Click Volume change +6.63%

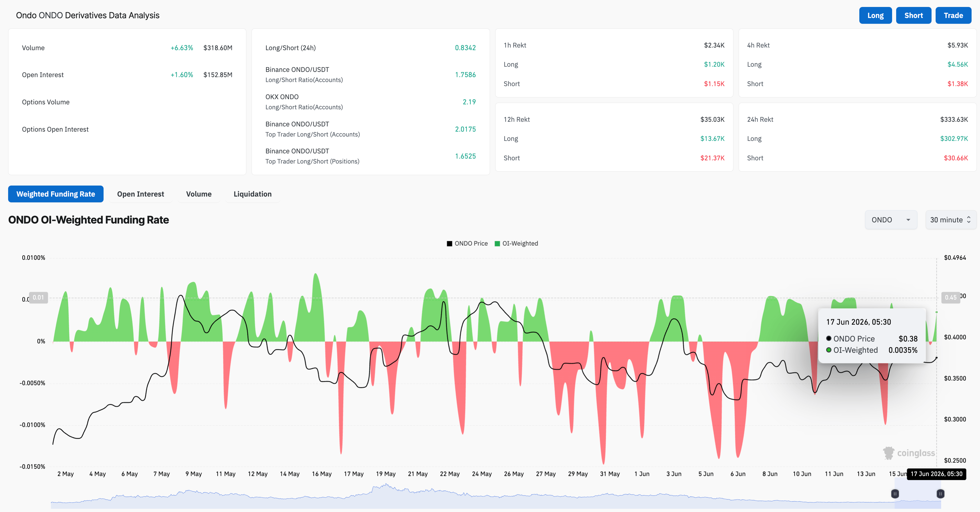182,48
